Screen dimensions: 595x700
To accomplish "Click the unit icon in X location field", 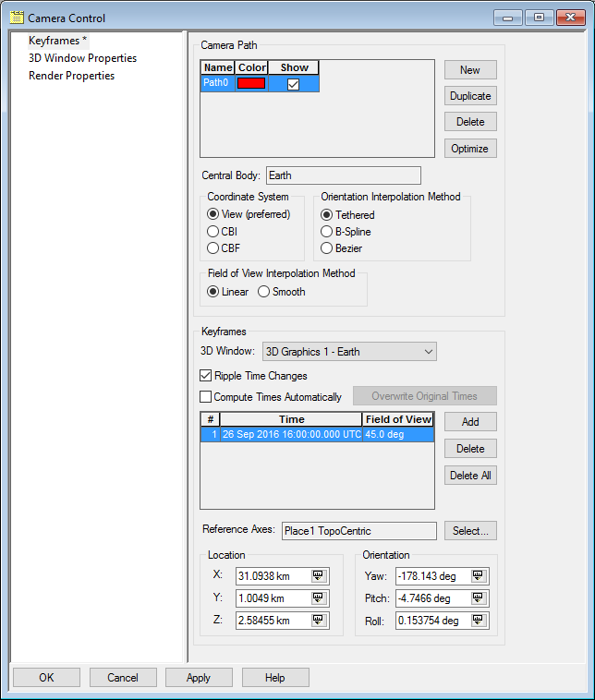I will (318, 575).
